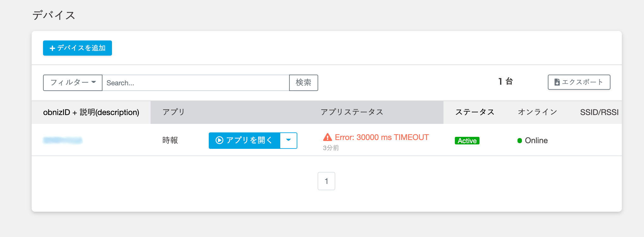Click the green Online status dot
Image resolution: width=644 pixels, height=237 pixels.
520,140
